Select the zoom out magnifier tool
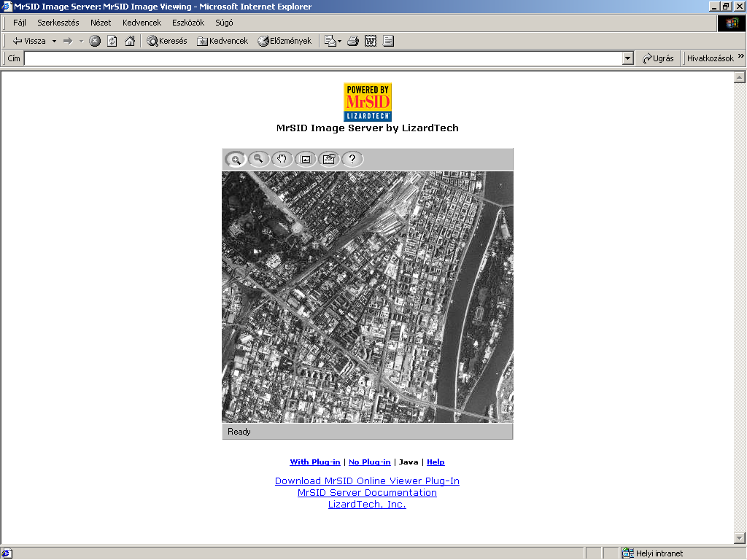 tap(259, 159)
